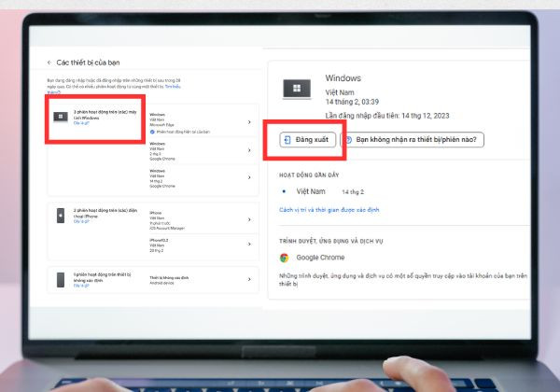The width and height of the screenshot is (560, 392).
Task: Click the 14 tháng 2, 03:39 timestamp
Action: (352, 102)
